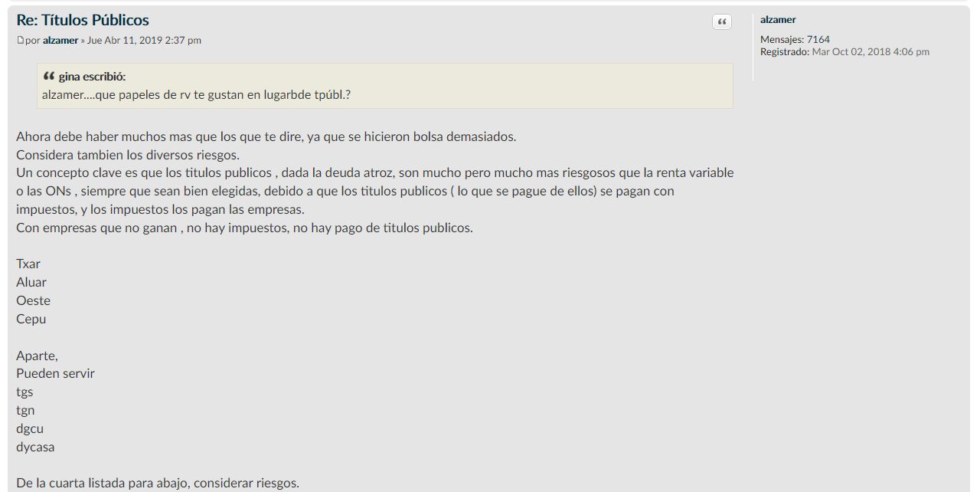Click alzamer username in the profile sidebar
Screen dimensions: 980x492
778,20
